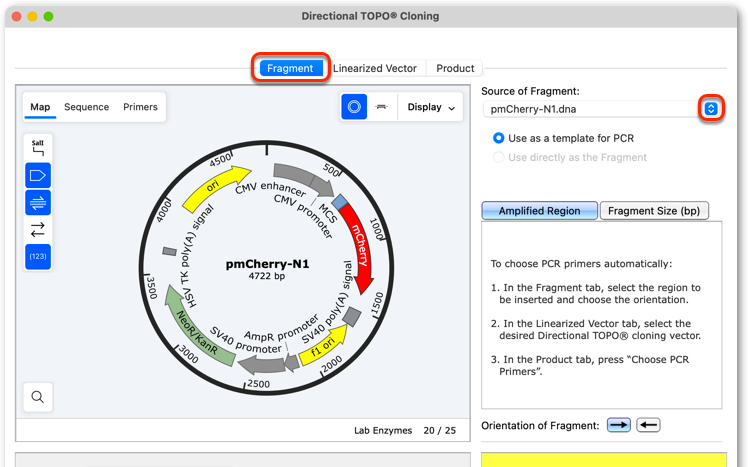Screen dimensions: 748x467
Task: Select the f1 ori feature arrow
Action: (x=324, y=346)
